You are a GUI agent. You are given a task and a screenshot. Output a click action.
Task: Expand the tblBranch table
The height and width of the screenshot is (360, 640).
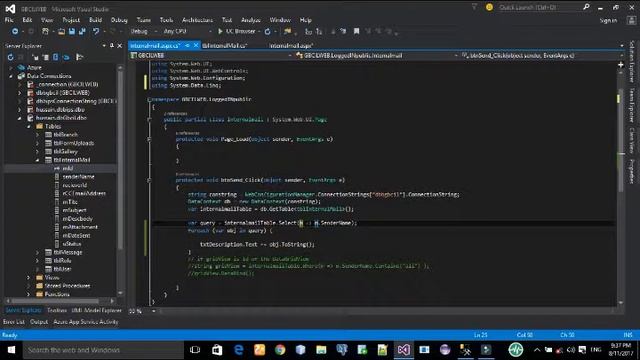pyautogui.click(x=38, y=135)
